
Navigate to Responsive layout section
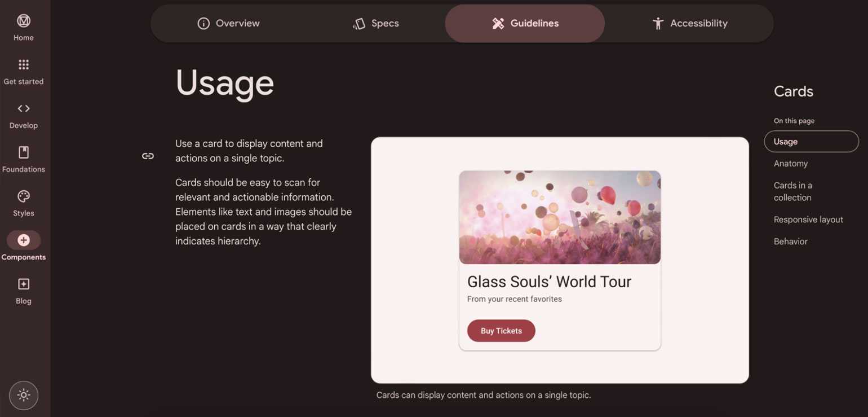pos(808,220)
